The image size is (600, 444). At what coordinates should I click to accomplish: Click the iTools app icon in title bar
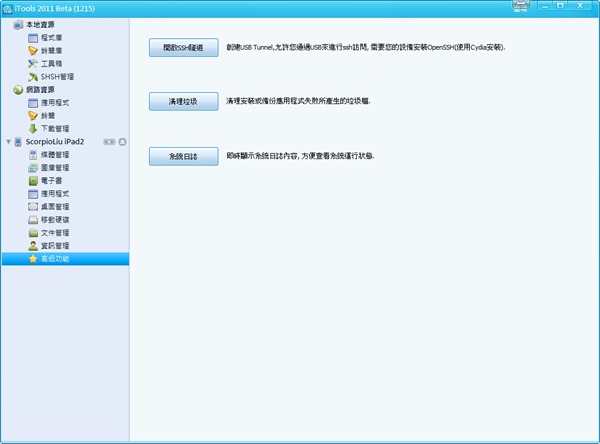click(8, 9)
